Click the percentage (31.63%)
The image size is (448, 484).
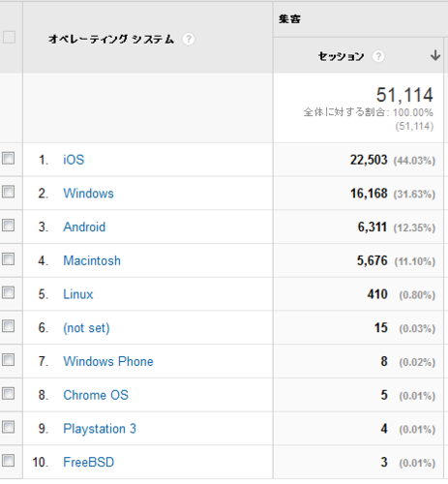tap(414, 195)
